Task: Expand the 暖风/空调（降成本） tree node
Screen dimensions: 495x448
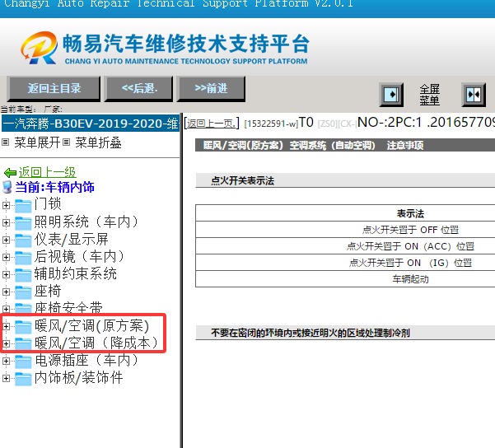Action: tap(6, 343)
